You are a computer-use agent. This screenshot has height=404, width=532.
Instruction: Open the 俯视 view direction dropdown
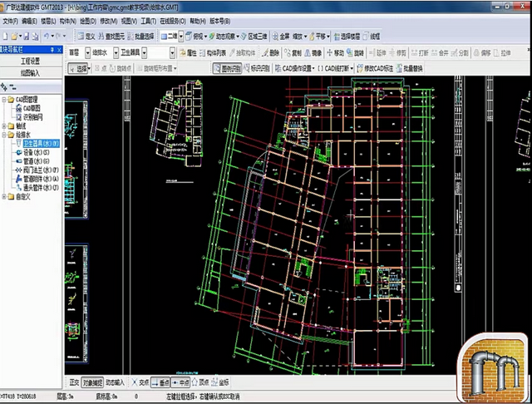[205, 37]
